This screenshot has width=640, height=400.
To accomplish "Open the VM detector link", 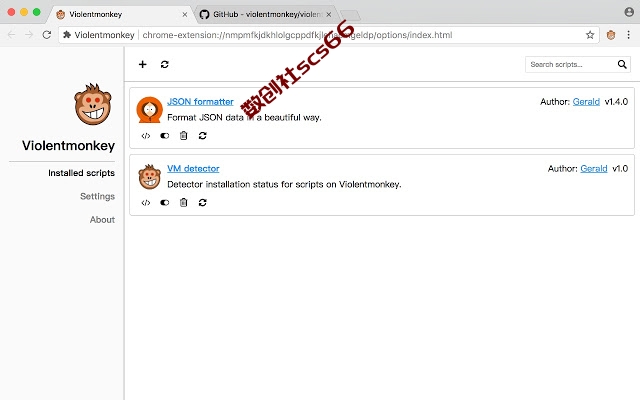I will click(x=193, y=169).
